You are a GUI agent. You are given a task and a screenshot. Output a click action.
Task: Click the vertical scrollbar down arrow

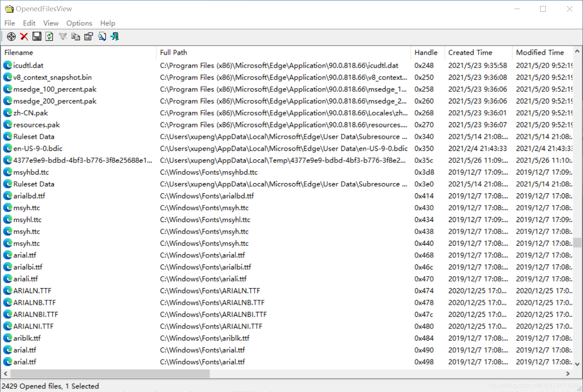(x=577, y=364)
